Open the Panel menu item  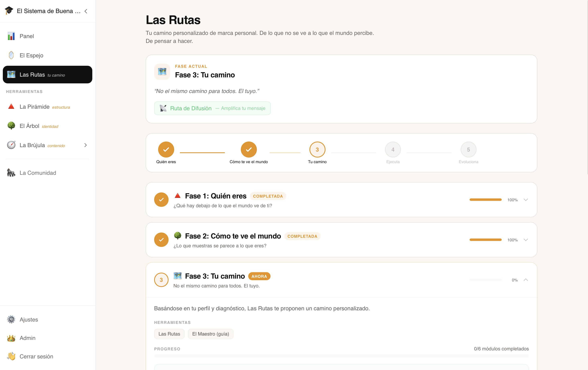(x=48, y=36)
